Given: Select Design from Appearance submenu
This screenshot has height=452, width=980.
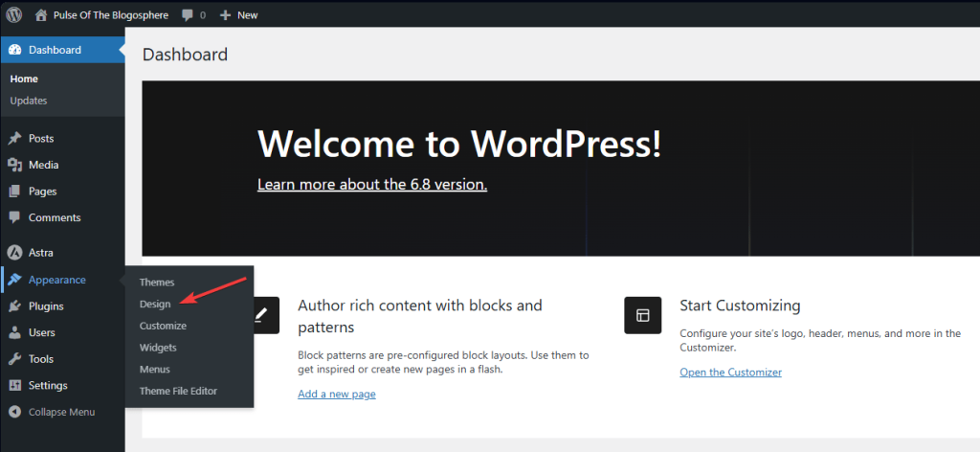Looking at the screenshot, I should point(155,304).
